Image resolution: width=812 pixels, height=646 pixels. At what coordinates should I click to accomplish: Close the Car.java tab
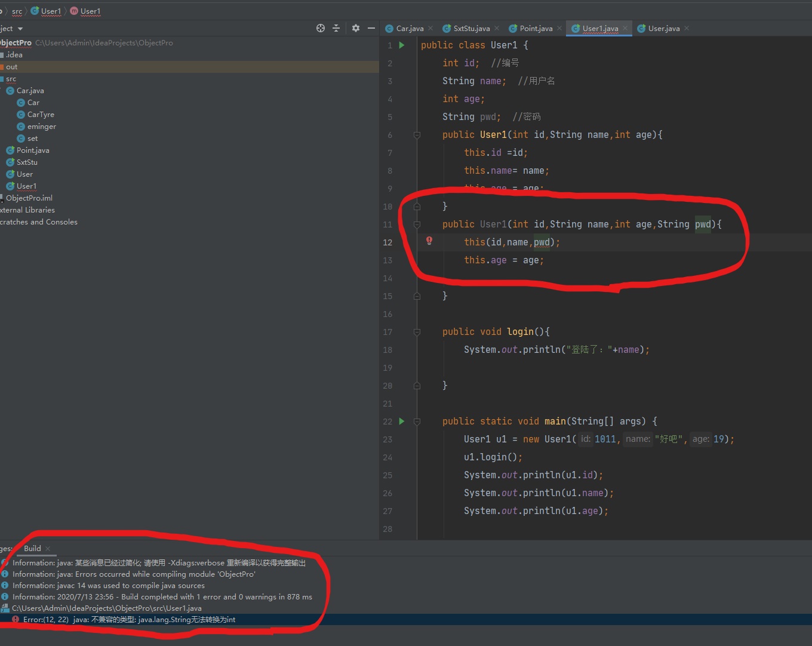coord(430,28)
